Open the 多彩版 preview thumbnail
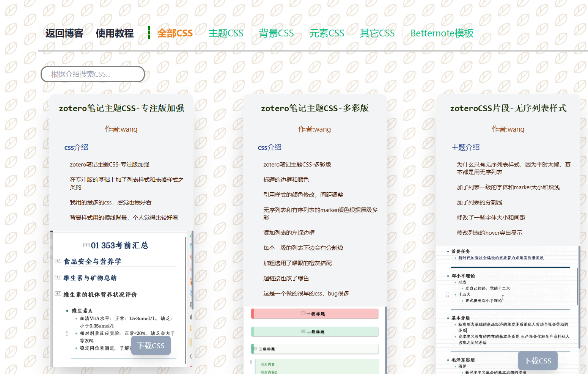 coord(315,340)
